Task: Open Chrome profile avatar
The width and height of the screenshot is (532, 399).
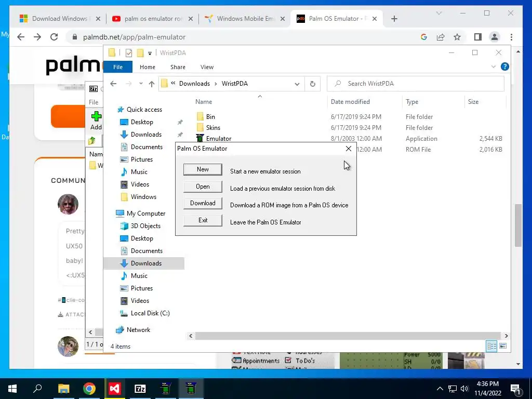Action: [495, 37]
